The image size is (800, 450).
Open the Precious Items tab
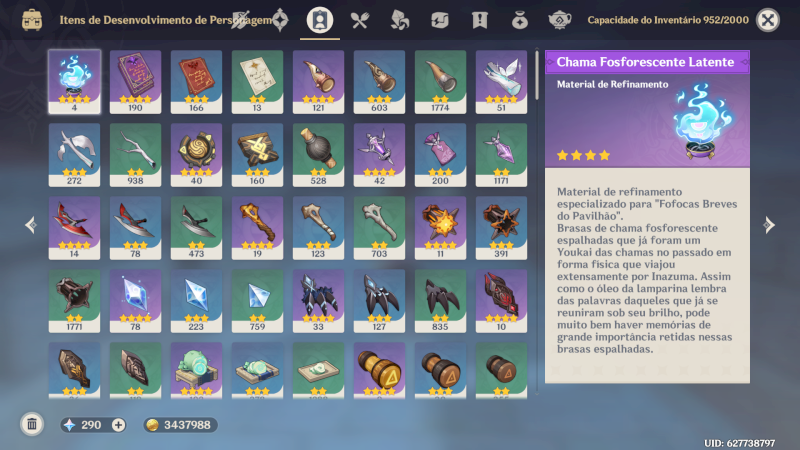pyautogui.click(x=519, y=20)
